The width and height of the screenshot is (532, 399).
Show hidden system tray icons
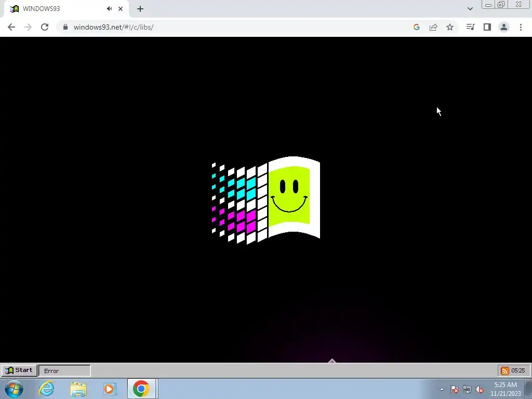[442, 389]
